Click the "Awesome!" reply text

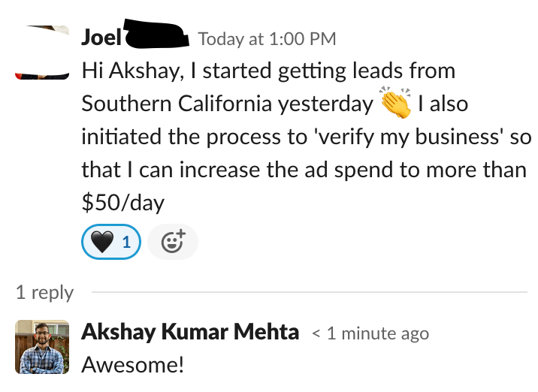(131, 365)
